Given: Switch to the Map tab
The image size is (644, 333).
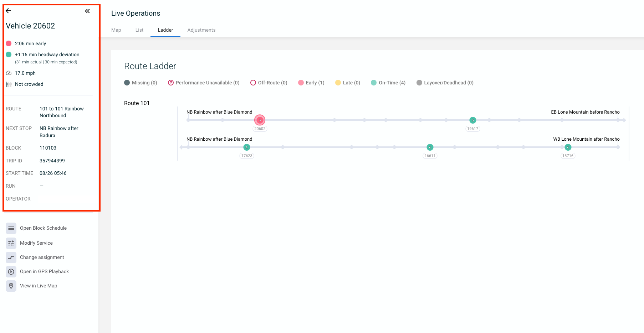Looking at the screenshot, I should pyautogui.click(x=116, y=30).
